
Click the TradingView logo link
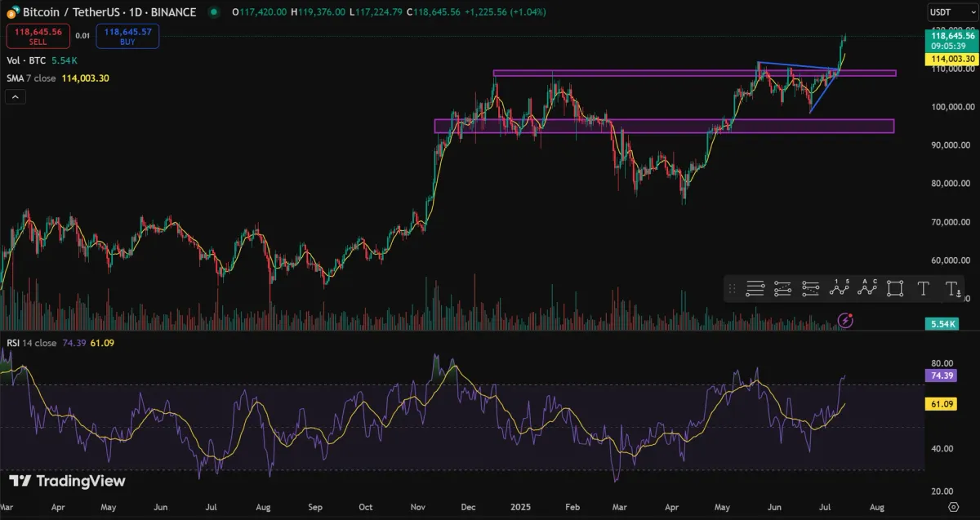pos(67,481)
